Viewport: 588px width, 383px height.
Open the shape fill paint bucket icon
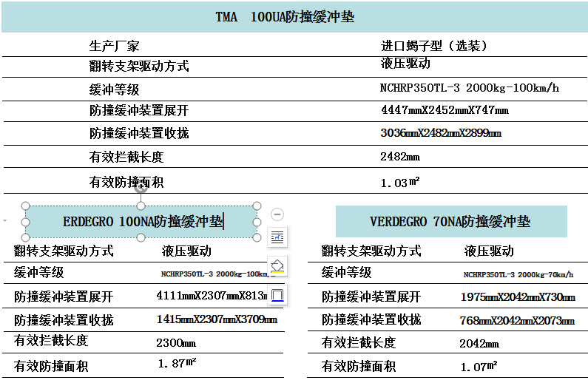pos(277,265)
